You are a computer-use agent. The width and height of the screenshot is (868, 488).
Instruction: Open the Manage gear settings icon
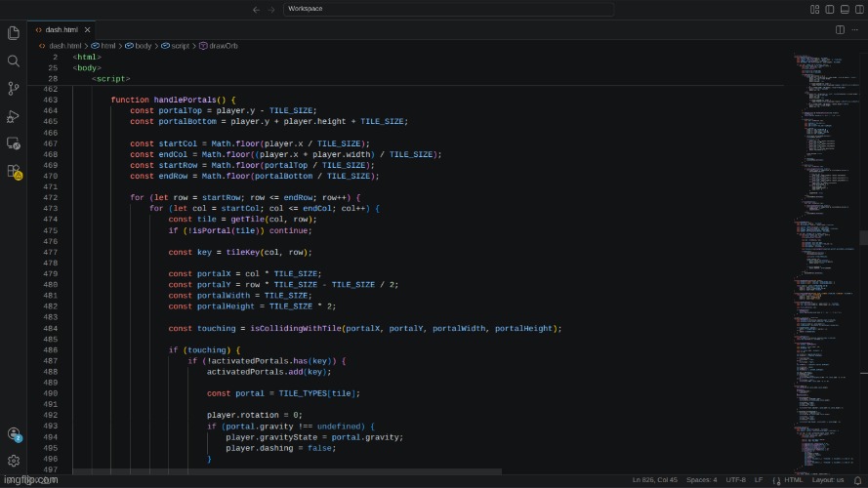point(14,461)
